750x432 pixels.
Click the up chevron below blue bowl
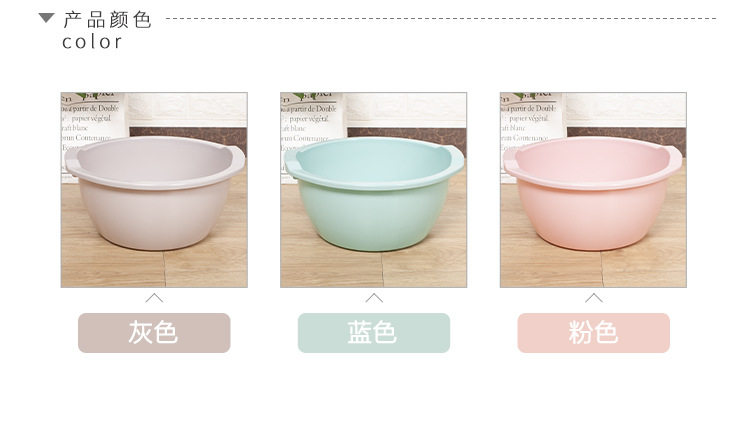pos(374,298)
